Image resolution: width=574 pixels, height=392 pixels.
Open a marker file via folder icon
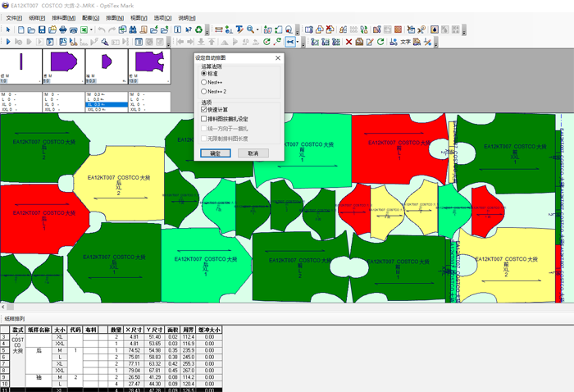pyautogui.click(x=31, y=30)
